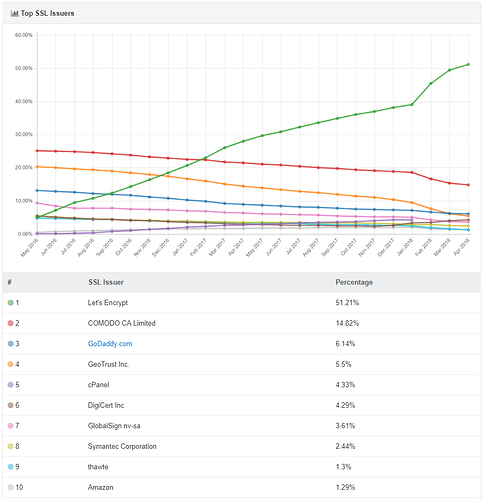
Task: Click the bar chart icon beside Top SSL Issuers
Action: point(14,13)
